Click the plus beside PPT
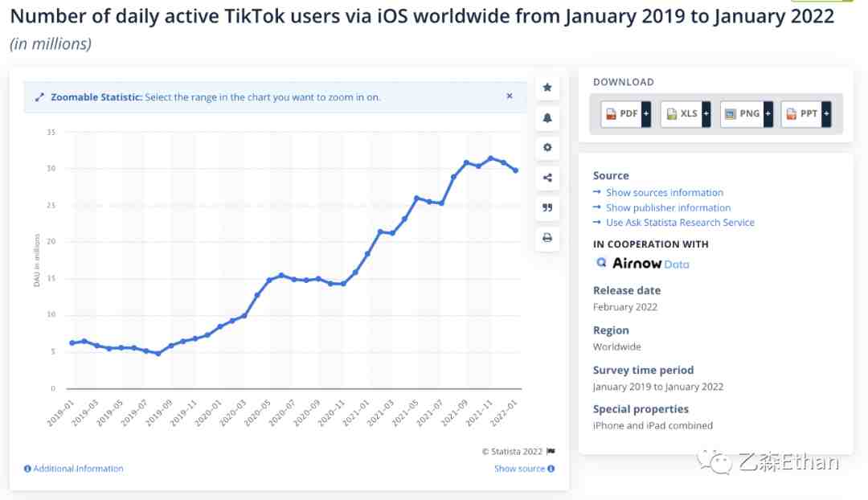 coord(826,114)
